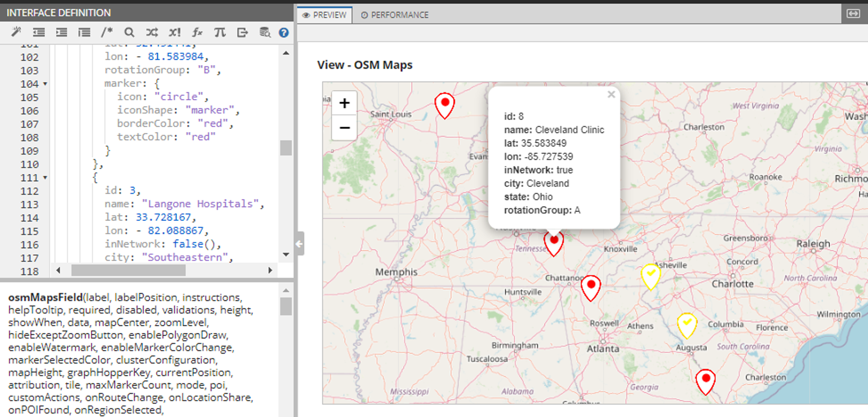Click the shuffle arrows toolbar icon

152,32
